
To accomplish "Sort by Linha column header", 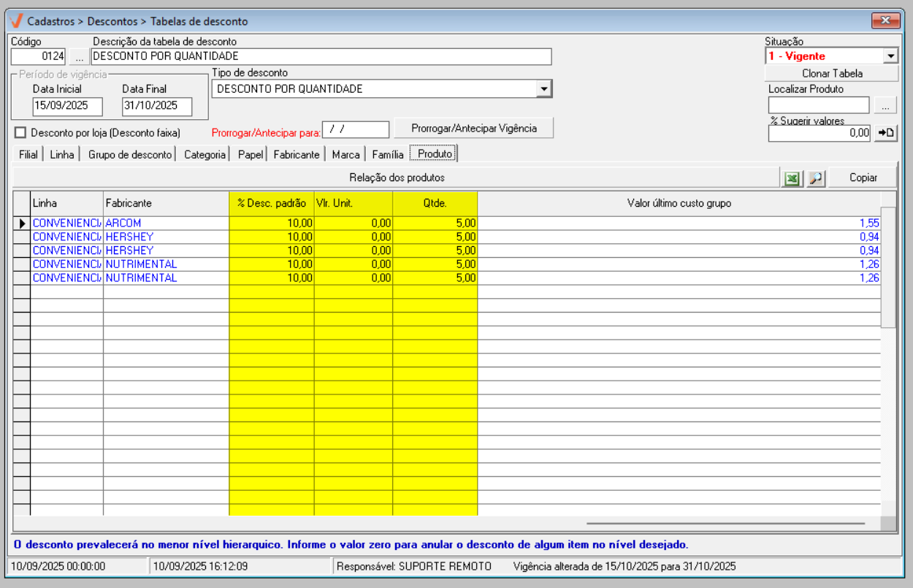I will pos(66,204).
